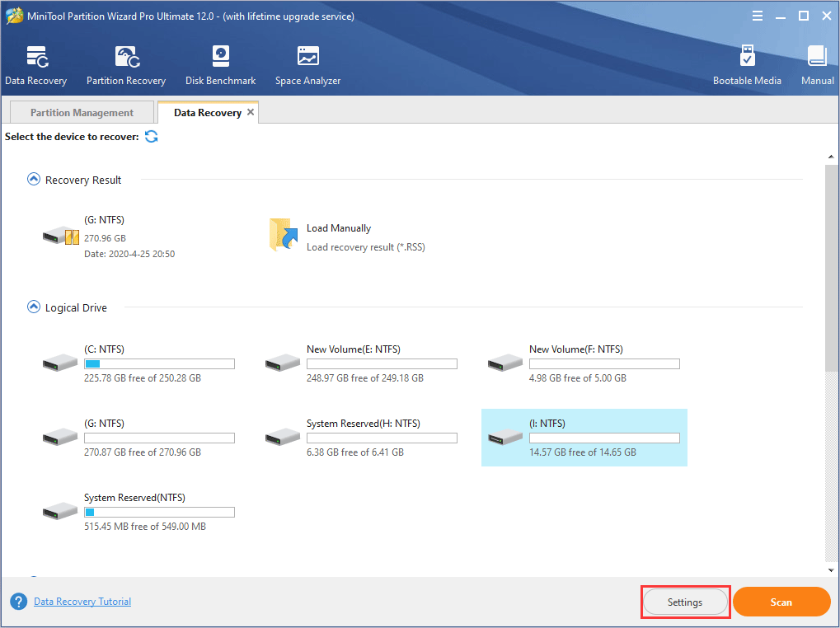This screenshot has width=840, height=628.
Task: Open the Data Recovery Tutorial link
Action: pyautogui.click(x=82, y=602)
